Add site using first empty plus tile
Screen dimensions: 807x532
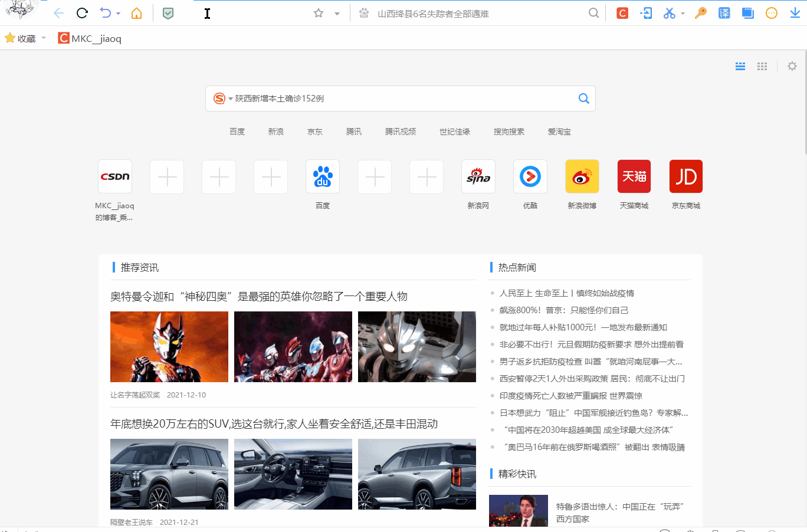point(167,176)
